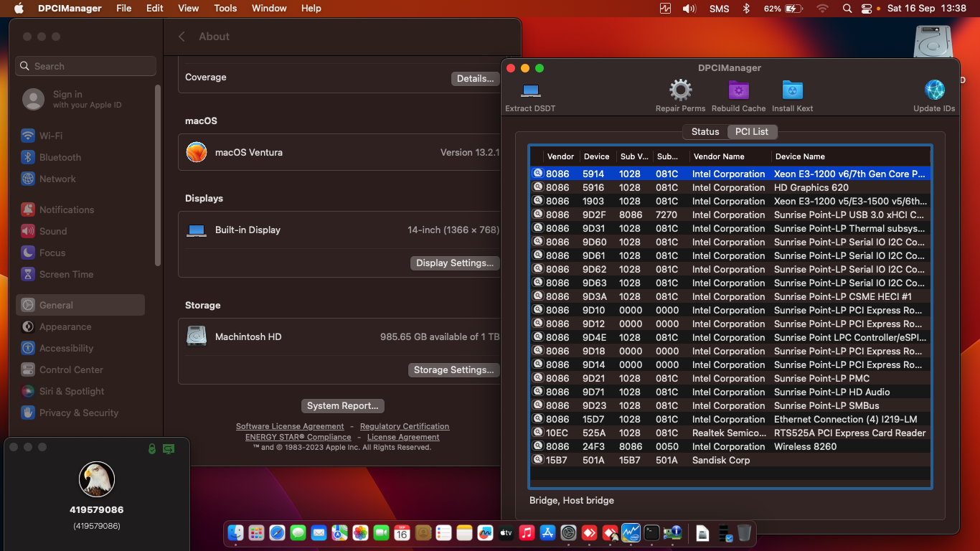Image resolution: width=980 pixels, height=551 pixels.
Task: Click the Wi-Fi sidebar icon in System Settings
Action: [29, 136]
